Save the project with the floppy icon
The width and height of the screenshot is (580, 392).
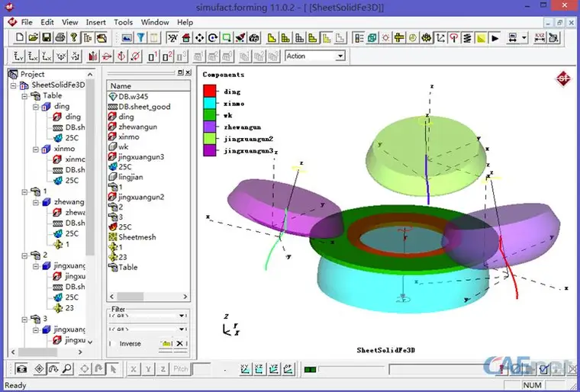point(47,37)
